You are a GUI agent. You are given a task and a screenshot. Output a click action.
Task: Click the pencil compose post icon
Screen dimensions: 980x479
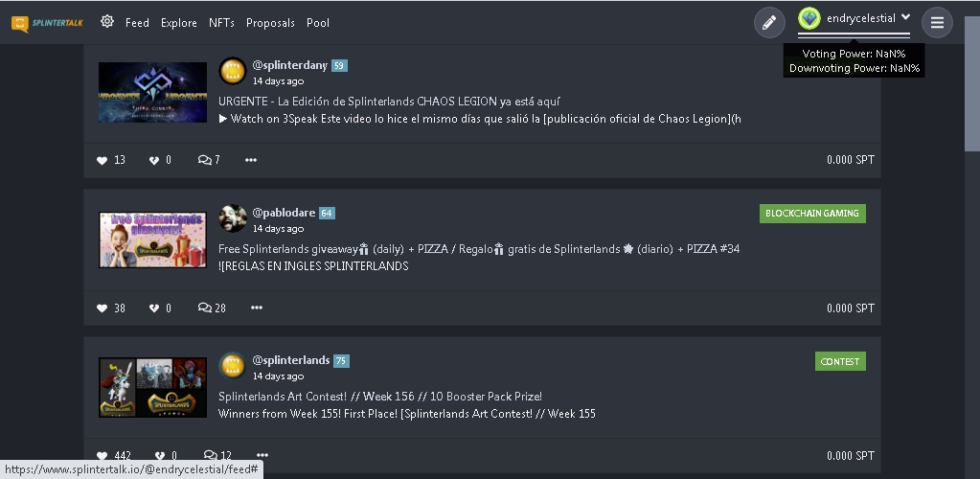769,22
